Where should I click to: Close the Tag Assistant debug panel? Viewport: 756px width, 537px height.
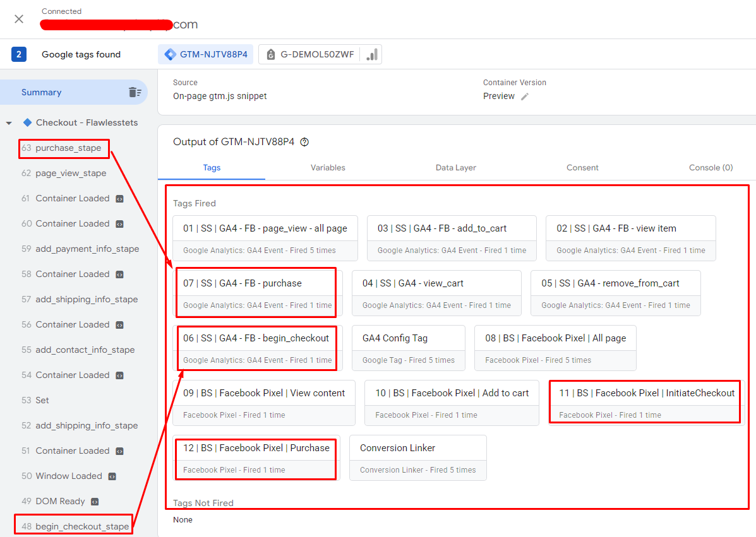(x=19, y=19)
